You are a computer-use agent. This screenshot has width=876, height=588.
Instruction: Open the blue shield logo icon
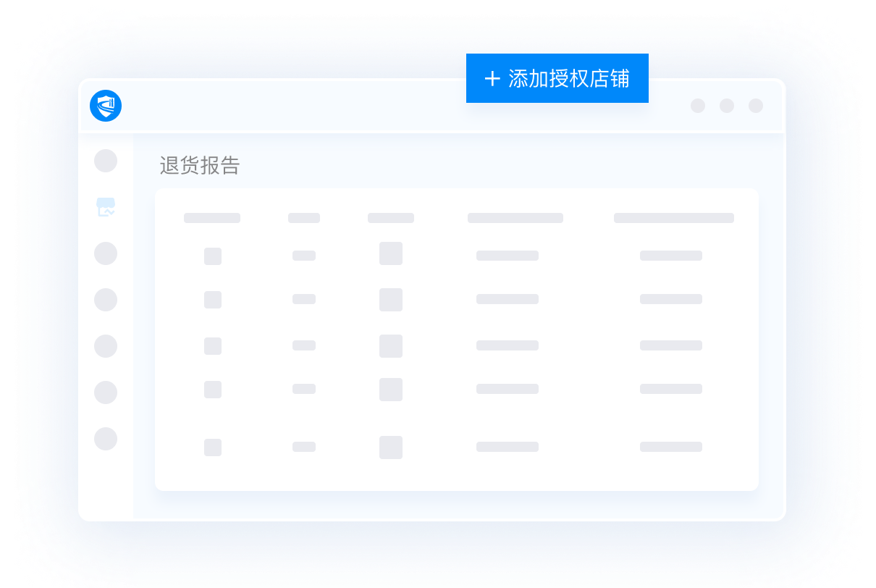click(106, 106)
